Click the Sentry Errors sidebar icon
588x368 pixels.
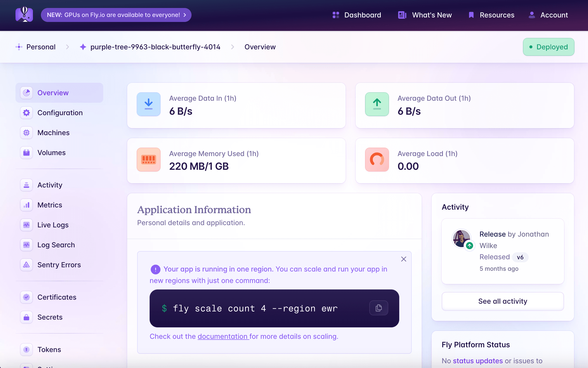click(26, 265)
